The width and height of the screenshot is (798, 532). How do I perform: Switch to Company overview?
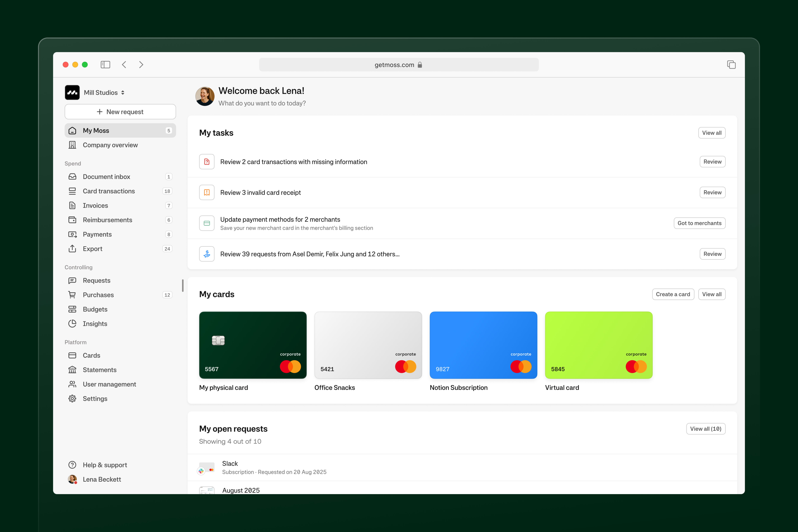point(110,145)
